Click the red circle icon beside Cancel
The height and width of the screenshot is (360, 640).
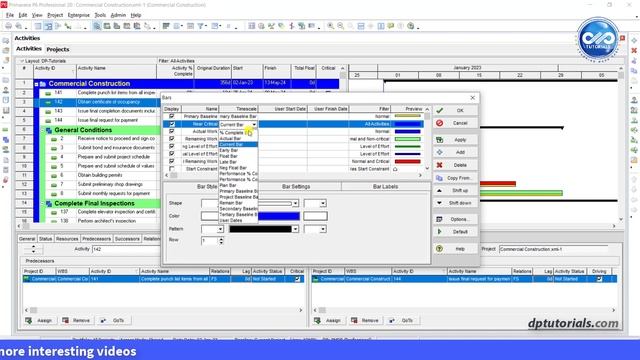[440, 123]
